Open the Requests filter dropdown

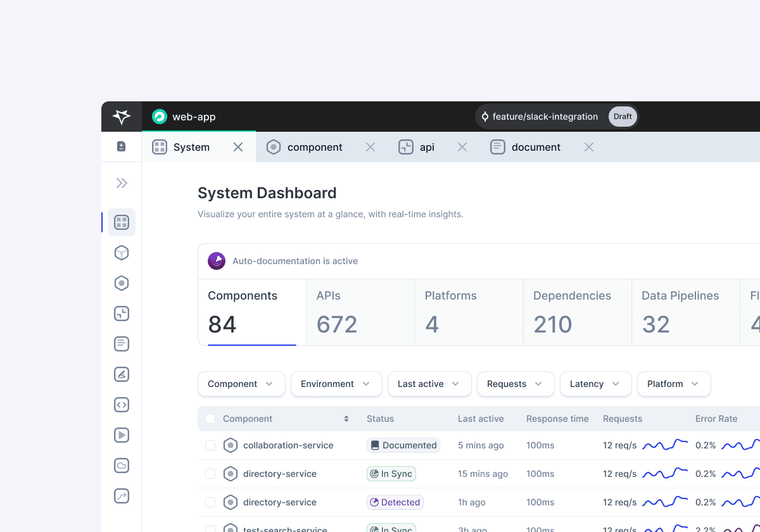pyautogui.click(x=516, y=384)
